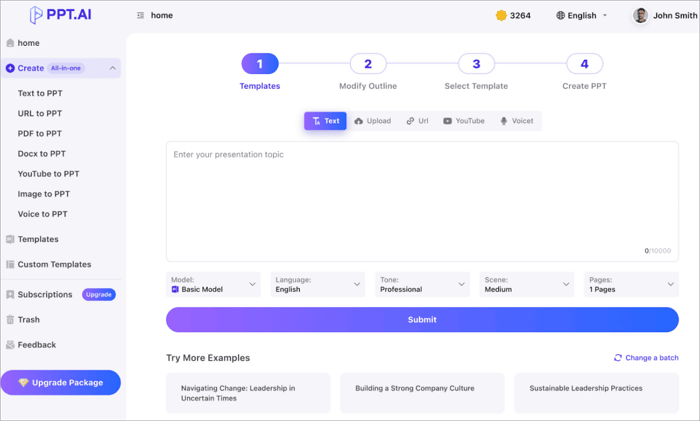Open the Scene dropdown

point(527,284)
